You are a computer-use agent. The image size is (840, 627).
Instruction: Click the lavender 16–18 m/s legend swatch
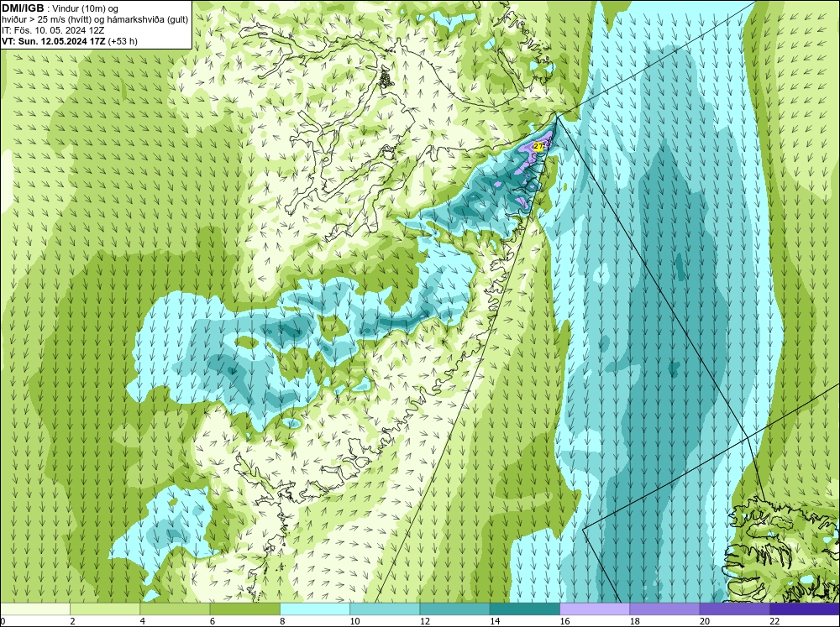click(595, 609)
